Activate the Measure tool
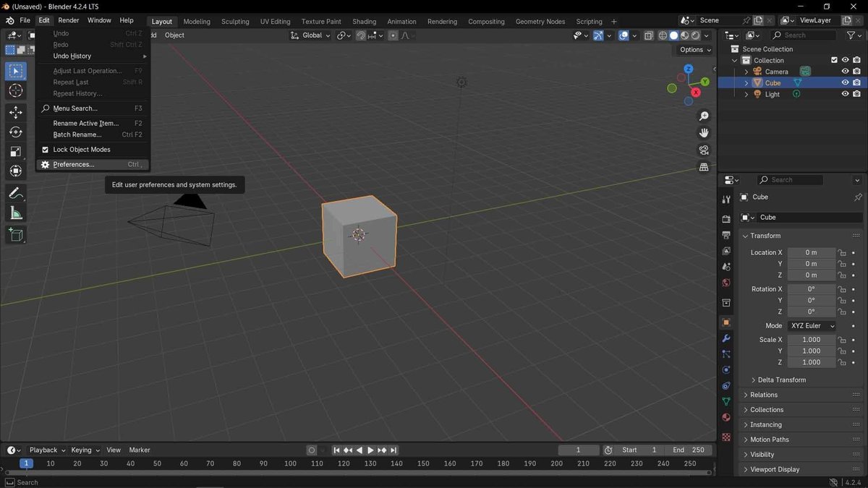This screenshot has width=868, height=488. click(15, 212)
